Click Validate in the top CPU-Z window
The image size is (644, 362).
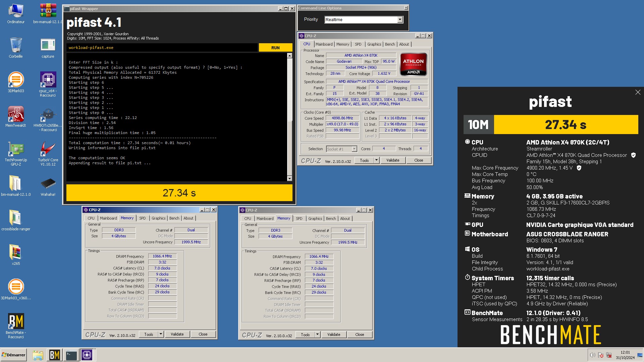(393, 160)
